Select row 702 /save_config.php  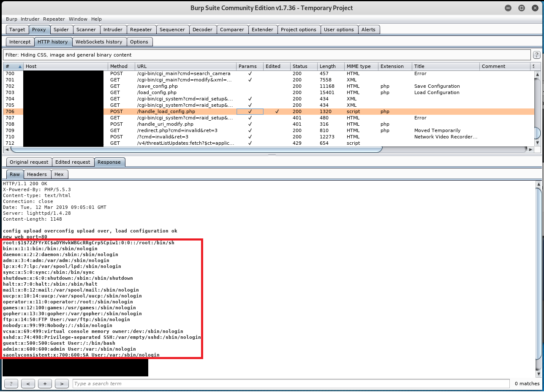pyautogui.click(x=269, y=86)
